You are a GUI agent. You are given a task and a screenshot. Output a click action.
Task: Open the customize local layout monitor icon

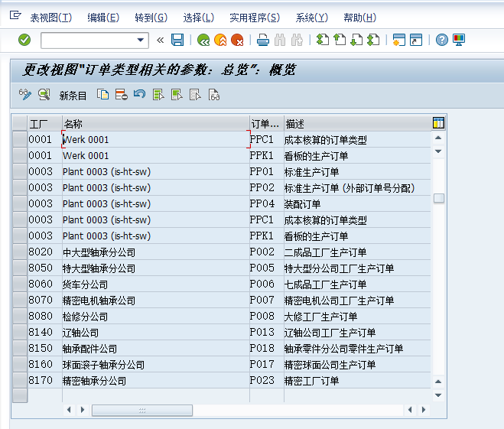[459, 40]
